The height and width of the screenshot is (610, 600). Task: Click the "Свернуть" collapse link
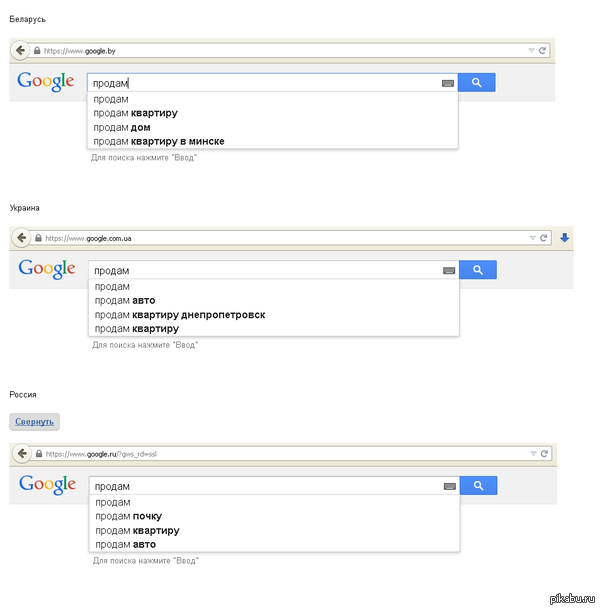pyautogui.click(x=34, y=422)
